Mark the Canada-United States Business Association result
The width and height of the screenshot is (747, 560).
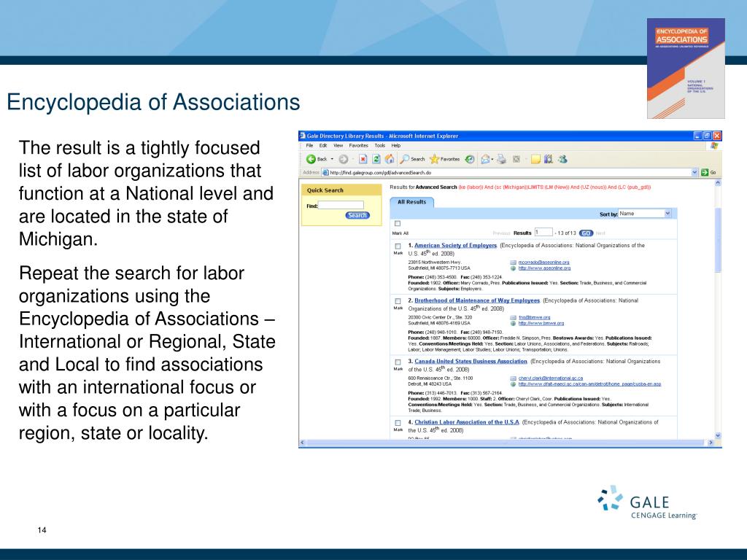point(398,362)
